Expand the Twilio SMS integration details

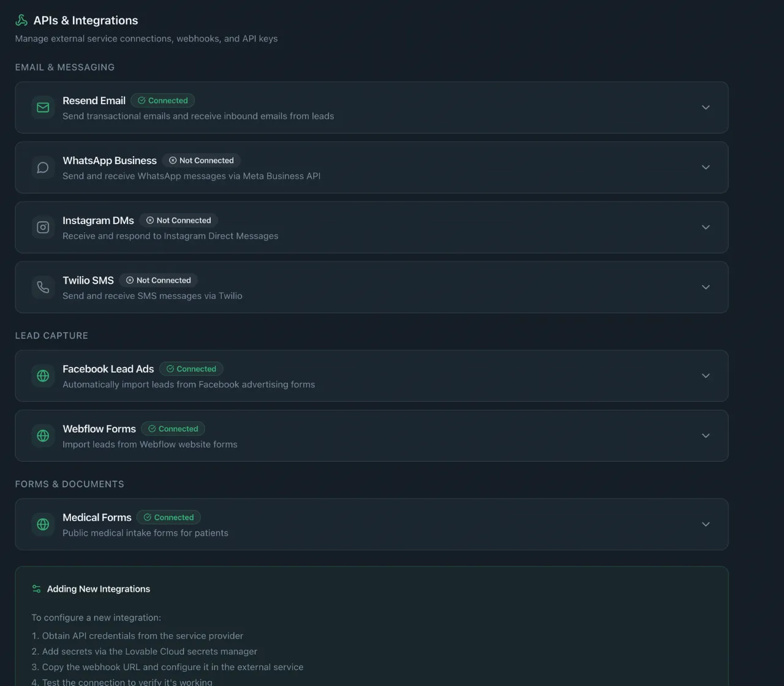click(706, 287)
